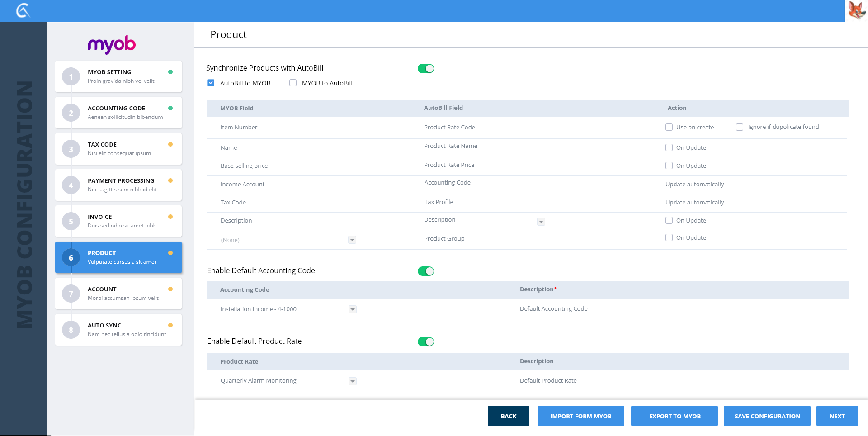Screen dimensions: 868x436
Task: Go to the Accounting Code step
Action: pyautogui.click(x=118, y=113)
